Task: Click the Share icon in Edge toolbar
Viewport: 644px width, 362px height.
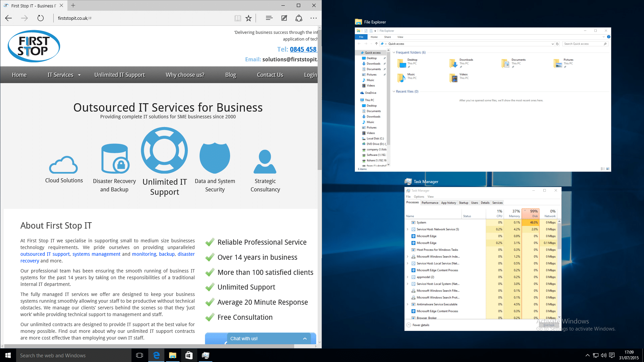Action: point(299,18)
